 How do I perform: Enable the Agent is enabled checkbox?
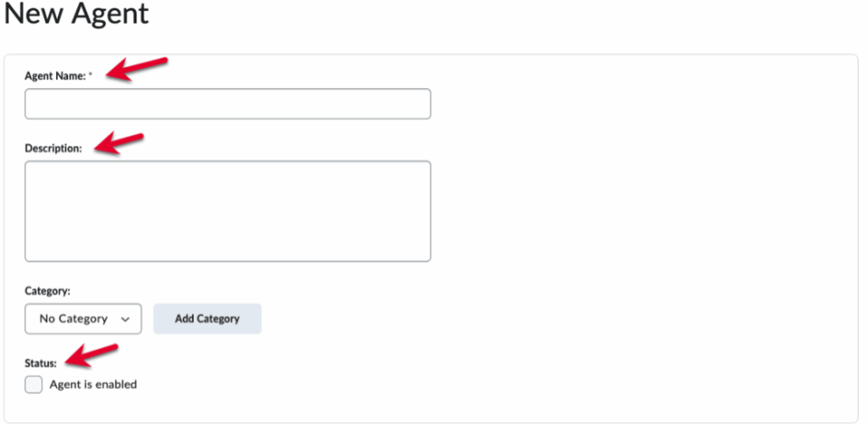(x=34, y=385)
